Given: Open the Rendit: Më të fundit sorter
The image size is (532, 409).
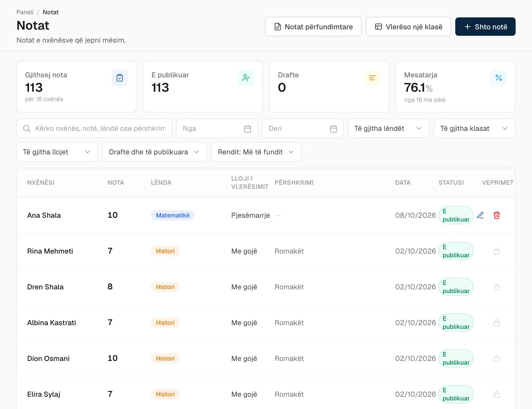Looking at the screenshot, I should (x=256, y=152).
